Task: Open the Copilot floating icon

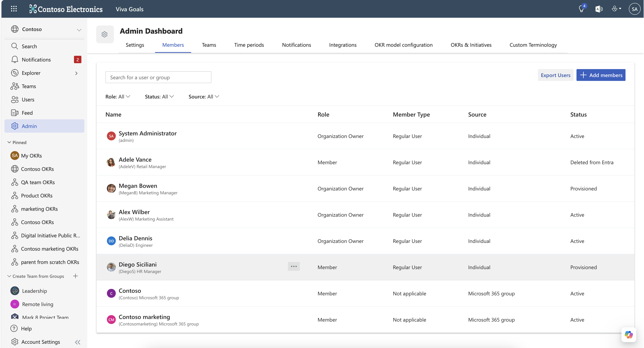Action: tap(628, 334)
